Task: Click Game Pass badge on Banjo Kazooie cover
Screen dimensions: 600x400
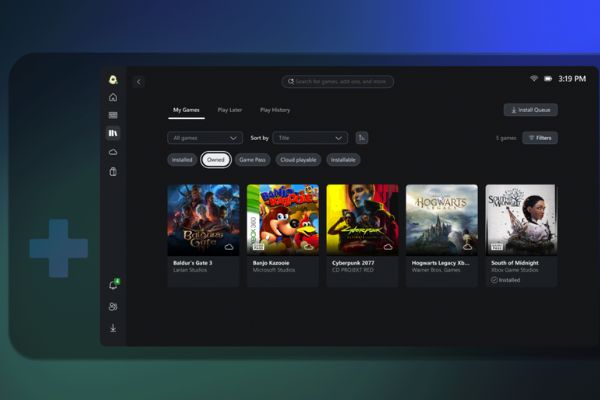Action: (x=259, y=247)
